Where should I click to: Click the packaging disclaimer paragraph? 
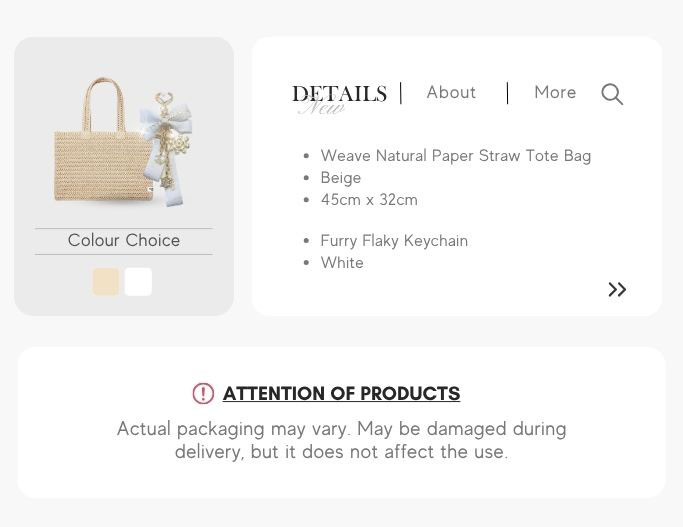[342, 440]
